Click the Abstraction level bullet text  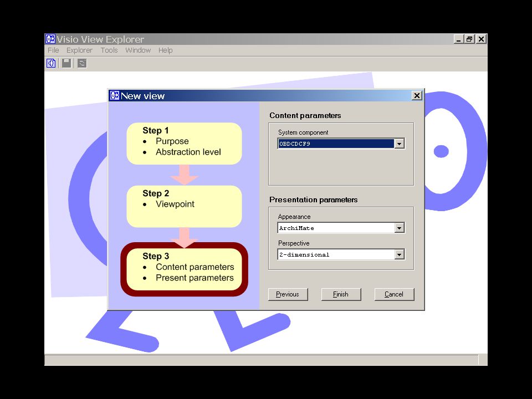click(x=188, y=152)
